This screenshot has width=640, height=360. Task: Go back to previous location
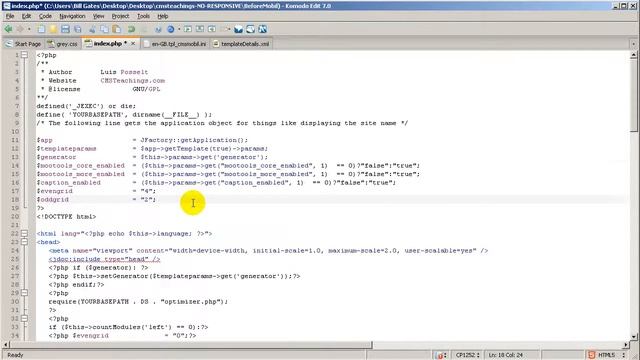click(8, 29)
